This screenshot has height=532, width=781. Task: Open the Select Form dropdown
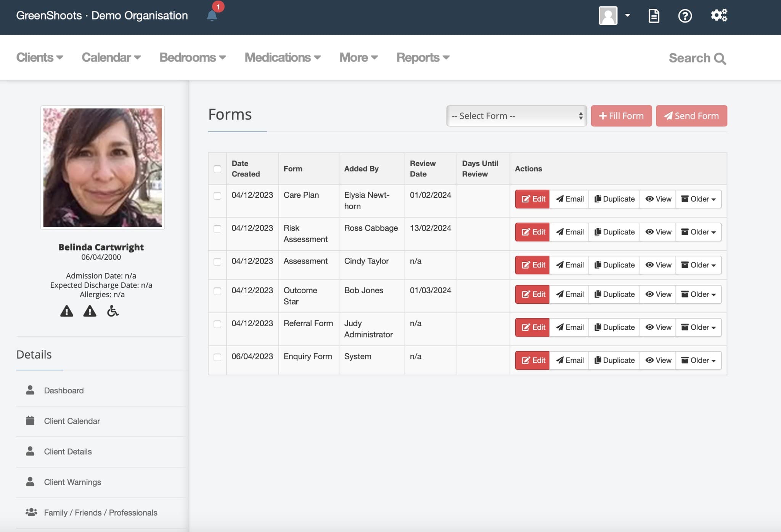516,115
